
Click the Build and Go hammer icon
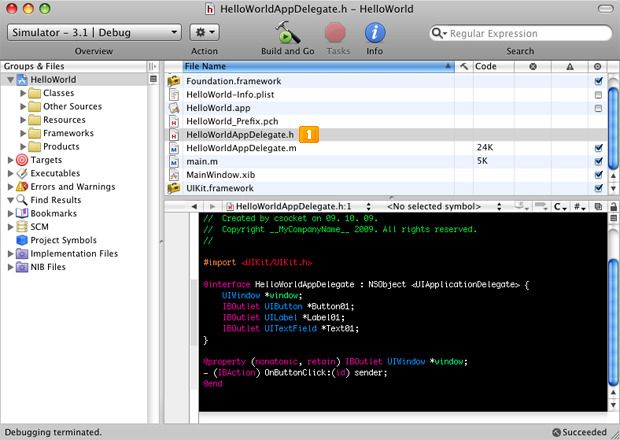[x=287, y=32]
